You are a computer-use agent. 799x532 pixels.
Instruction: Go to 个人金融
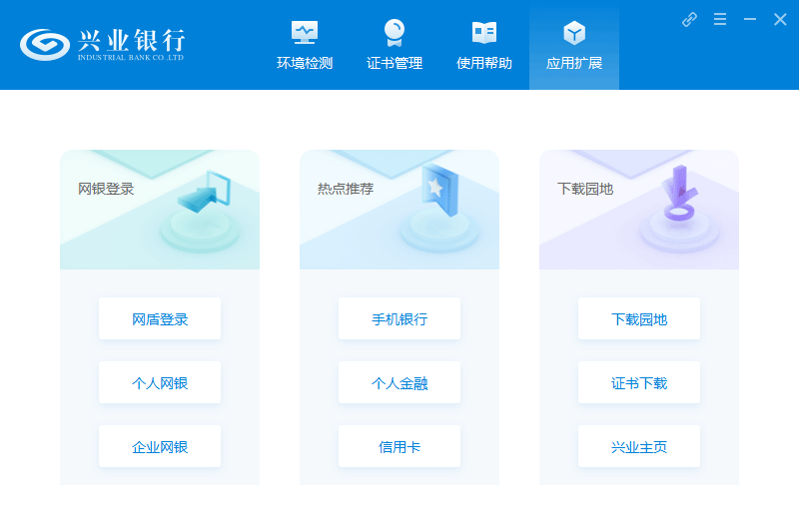399,382
